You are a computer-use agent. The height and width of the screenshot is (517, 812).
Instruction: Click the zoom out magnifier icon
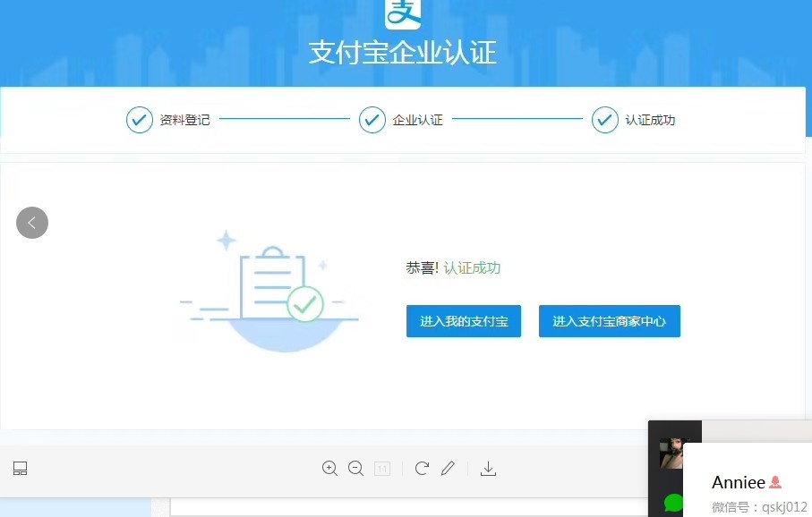tap(355, 469)
